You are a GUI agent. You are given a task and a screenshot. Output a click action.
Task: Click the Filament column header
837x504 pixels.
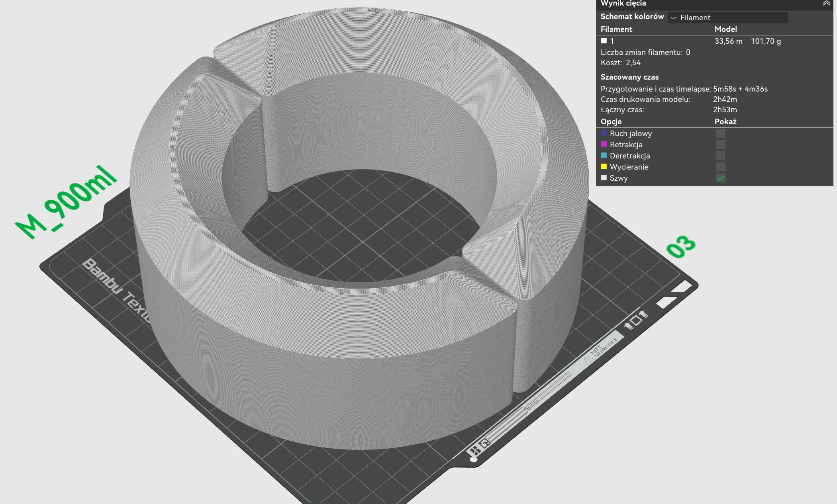click(x=616, y=29)
